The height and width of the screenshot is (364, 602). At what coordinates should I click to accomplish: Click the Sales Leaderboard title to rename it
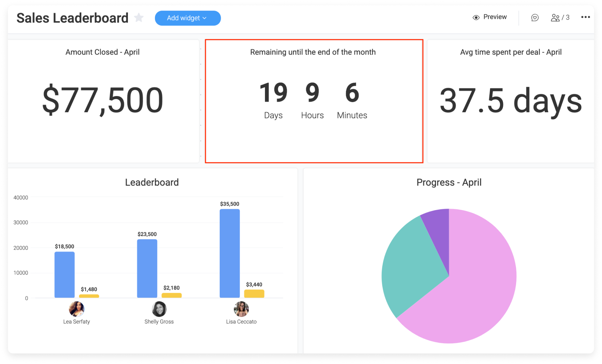[x=72, y=18]
